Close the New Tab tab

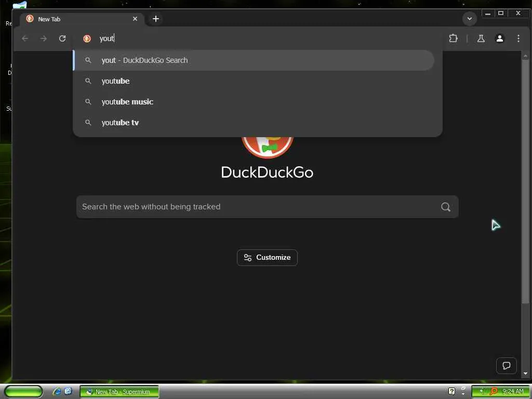pyautogui.click(x=135, y=19)
